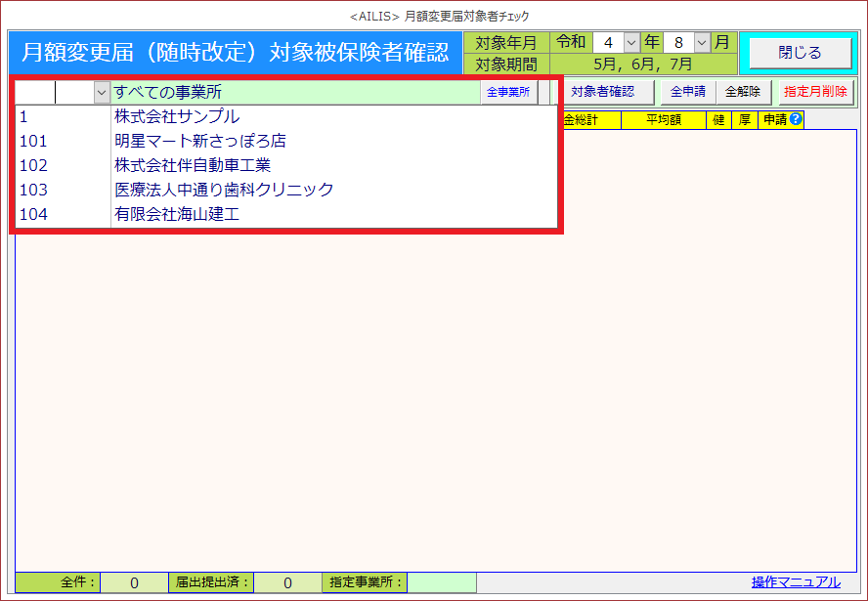868x601 pixels.
Task: Choose 明星マート新さっぽろ店 in the dropdown list
Action: click(199, 142)
